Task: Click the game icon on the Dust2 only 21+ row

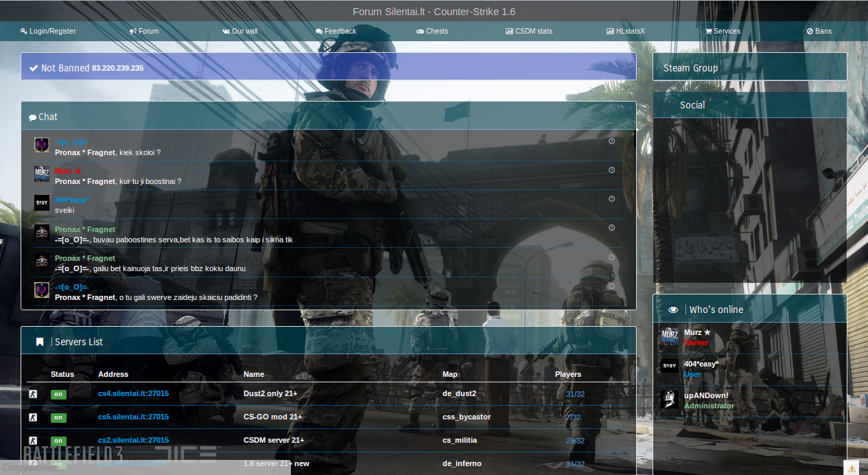Action: pos(32,394)
